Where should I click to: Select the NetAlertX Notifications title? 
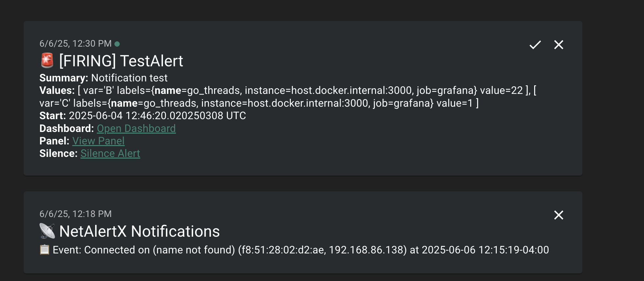tap(139, 231)
